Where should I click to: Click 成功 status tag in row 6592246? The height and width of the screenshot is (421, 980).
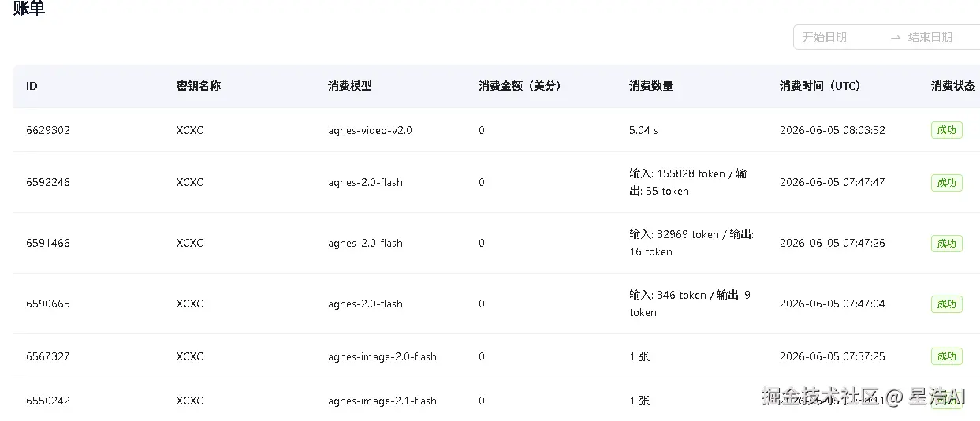946,183
